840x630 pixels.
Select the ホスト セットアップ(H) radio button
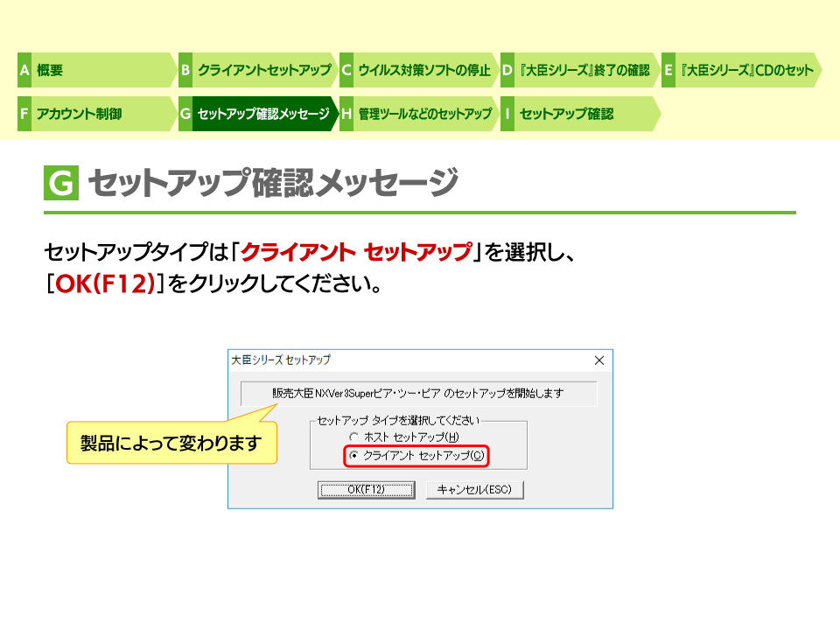353,437
